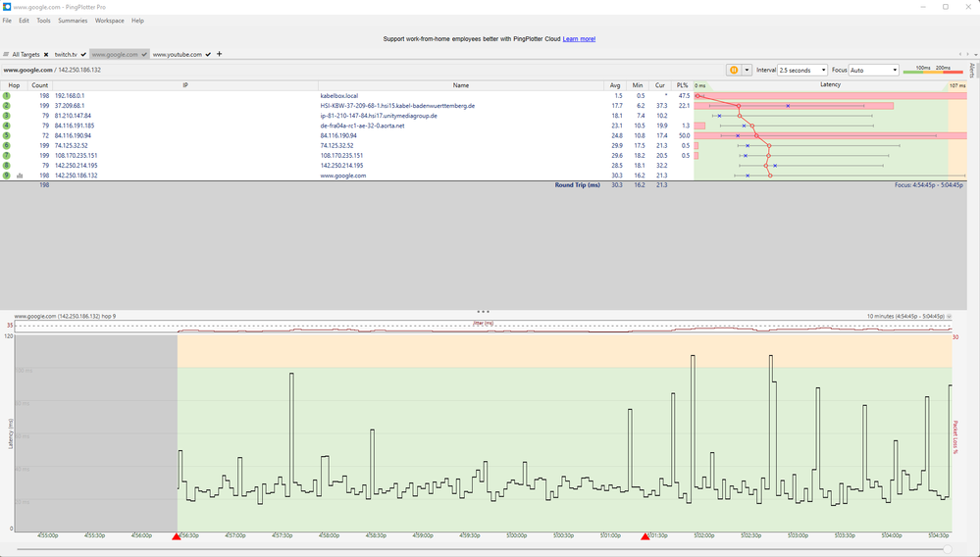Viewport: 980px width, 557px height.
Task: Add a new target tab with plus icon
Action: [220, 54]
